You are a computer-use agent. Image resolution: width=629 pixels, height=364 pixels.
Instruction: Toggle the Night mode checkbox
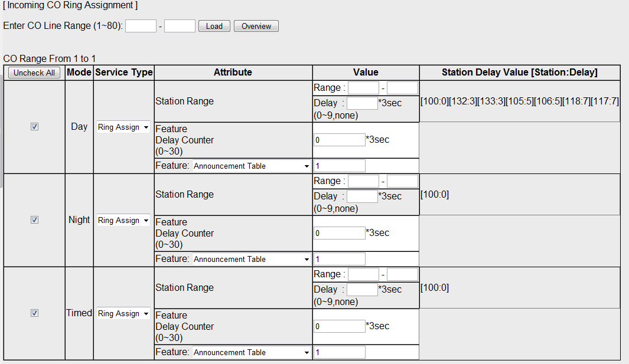[x=34, y=220]
